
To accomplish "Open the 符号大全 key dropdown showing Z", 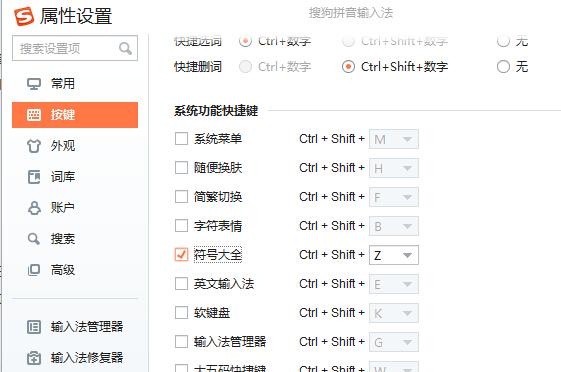I will coord(394,255).
